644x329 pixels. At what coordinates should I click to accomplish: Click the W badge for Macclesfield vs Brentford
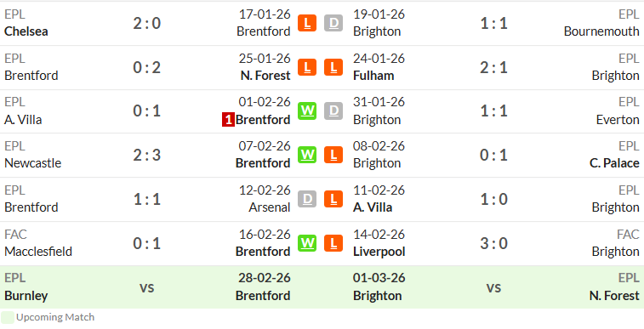coord(307,243)
